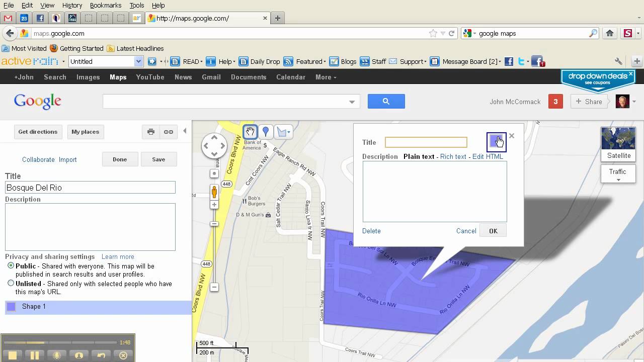Select the hand pan tool on map
The image size is (644, 362).
(x=250, y=132)
